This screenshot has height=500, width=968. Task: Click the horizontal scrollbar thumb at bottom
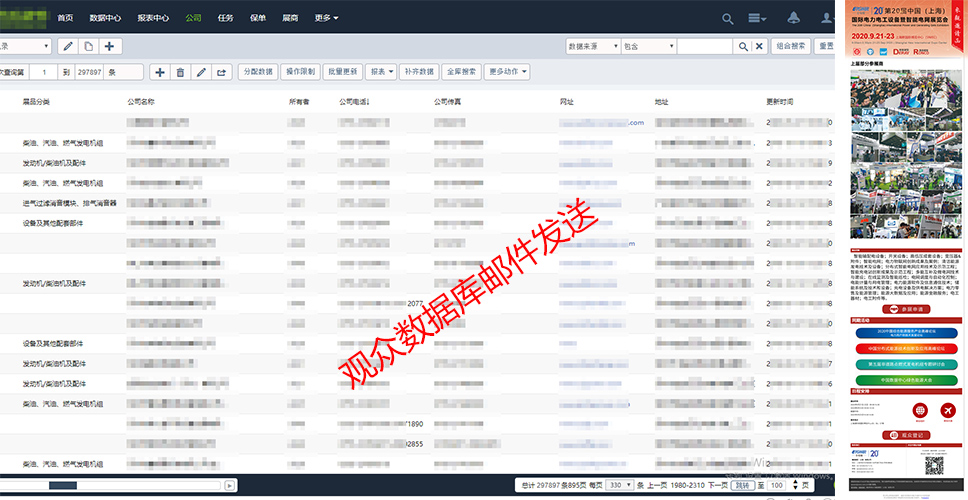63,485
